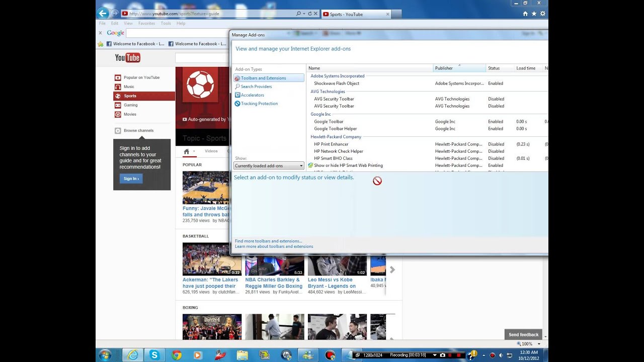Open the Javale McGee funny video thumbnail
The image size is (644, 362).
pos(206,188)
